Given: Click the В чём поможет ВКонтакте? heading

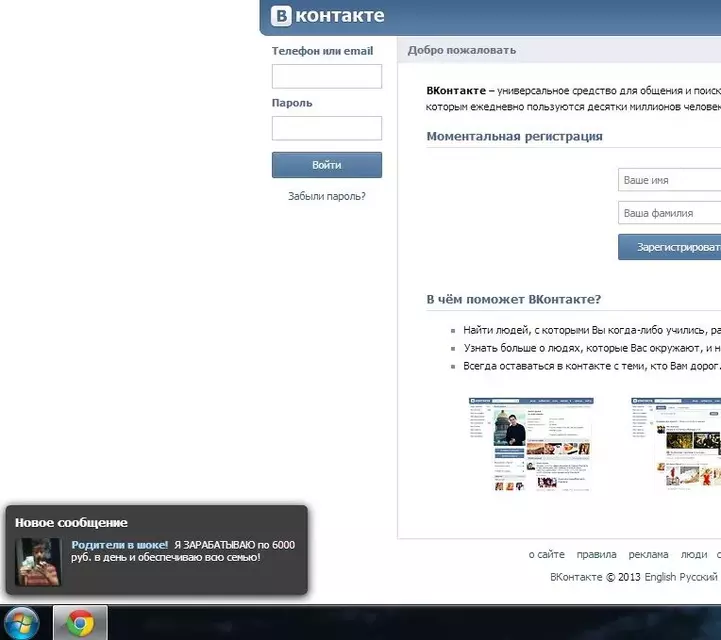Looking at the screenshot, I should tap(514, 299).
